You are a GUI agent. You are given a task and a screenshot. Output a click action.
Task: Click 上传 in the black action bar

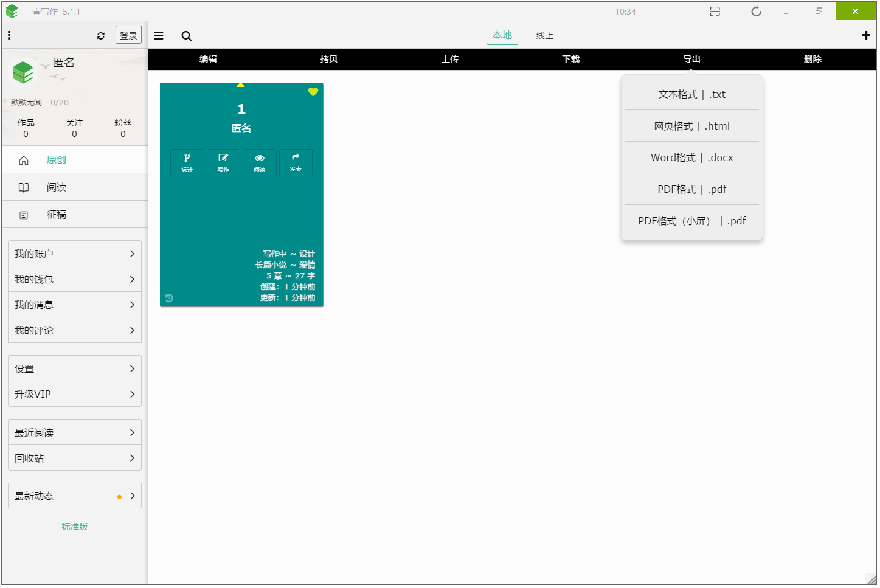click(x=450, y=59)
